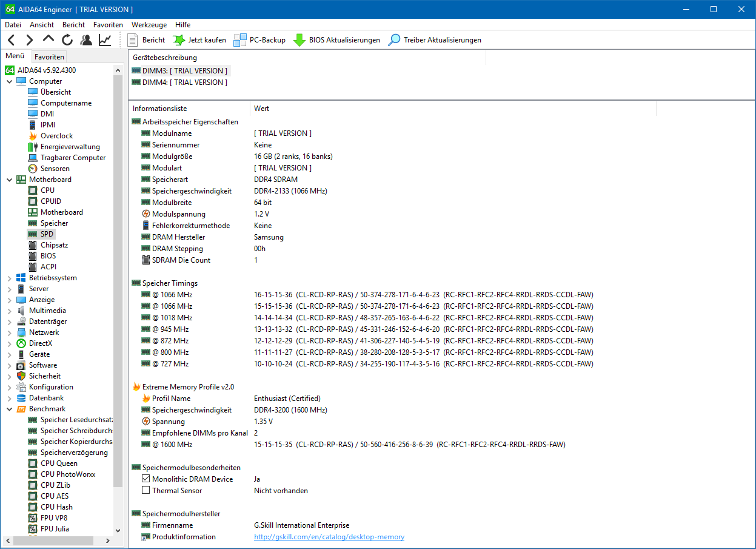756x549 pixels.
Task: Click the Bericht report button
Action: [146, 40]
